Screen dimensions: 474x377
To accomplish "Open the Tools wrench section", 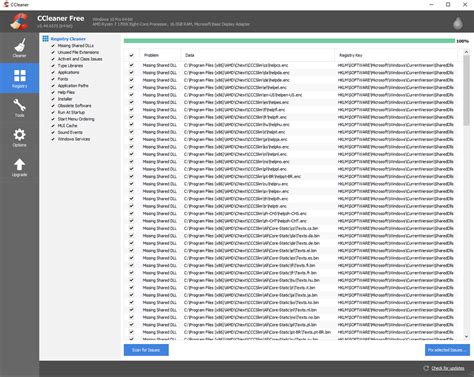I will pyautogui.click(x=19, y=108).
